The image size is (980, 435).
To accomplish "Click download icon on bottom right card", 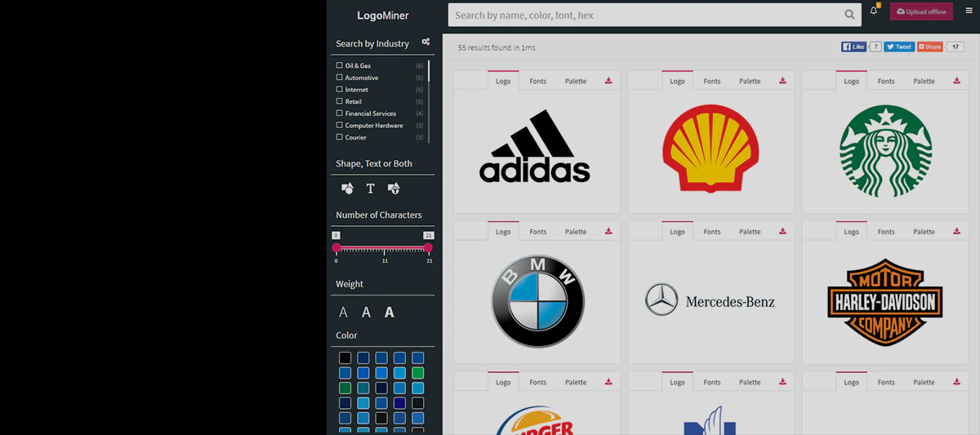I will coord(956,382).
